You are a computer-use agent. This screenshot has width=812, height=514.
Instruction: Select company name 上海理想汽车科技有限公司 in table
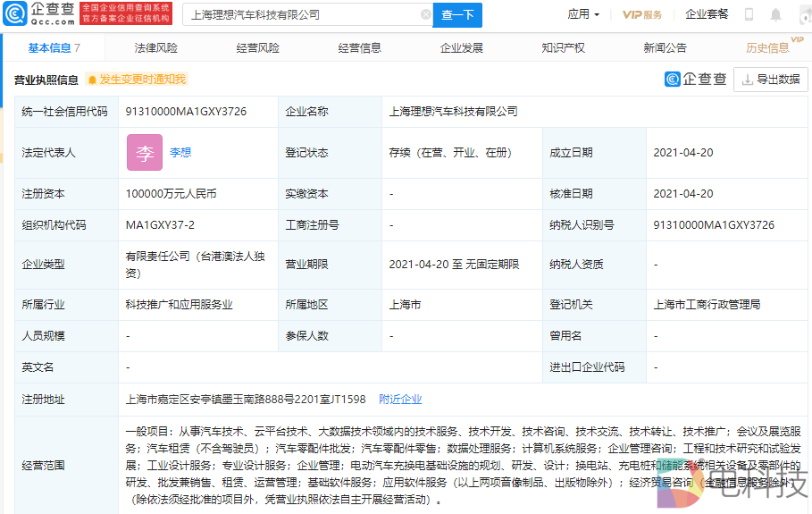[453, 112]
